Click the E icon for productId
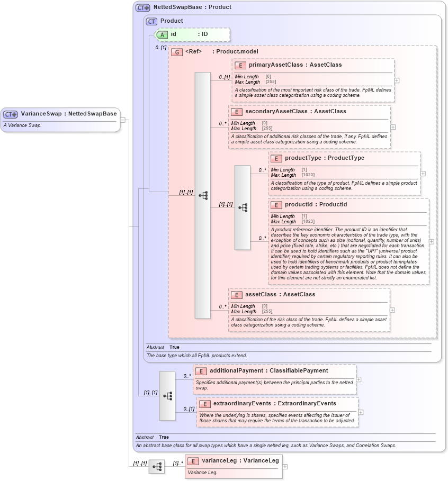The width and height of the screenshot is (448, 481). (x=276, y=205)
